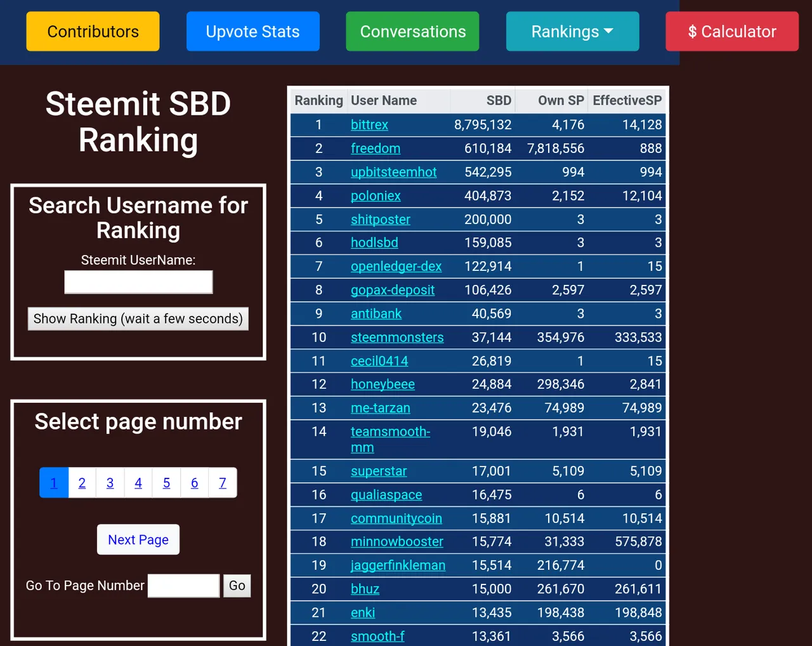This screenshot has height=646, width=812.
Task: Click Own SP value 74,989
Action: 565,408
